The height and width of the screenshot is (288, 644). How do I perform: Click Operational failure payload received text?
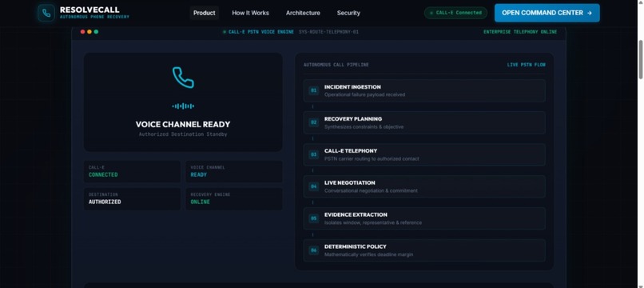pos(364,94)
